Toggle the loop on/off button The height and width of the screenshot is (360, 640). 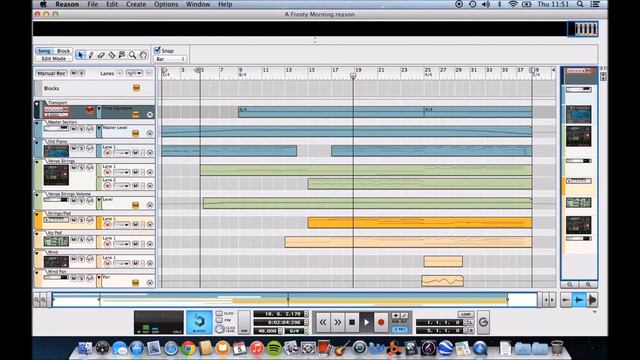click(x=465, y=314)
